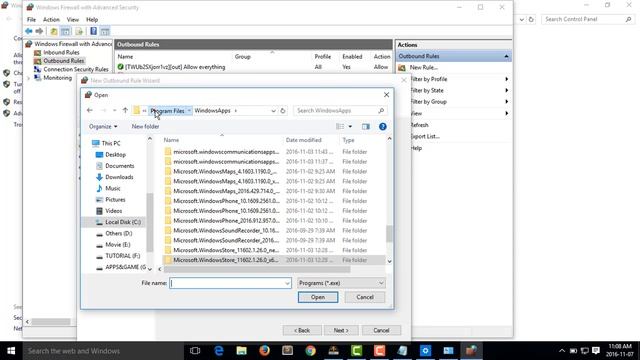
Task: Click the New folder button
Action: click(x=145, y=127)
